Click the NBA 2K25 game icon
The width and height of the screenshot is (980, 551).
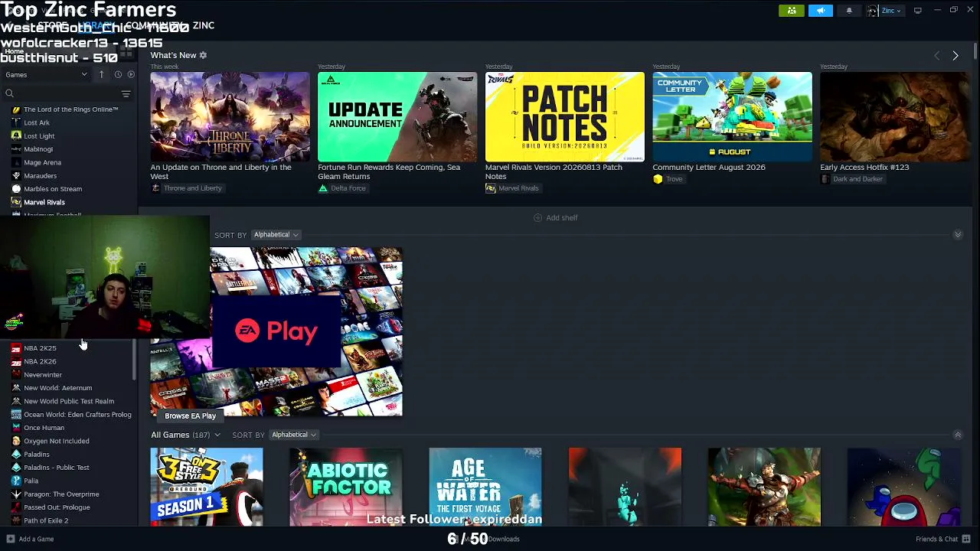[x=16, y=348]
